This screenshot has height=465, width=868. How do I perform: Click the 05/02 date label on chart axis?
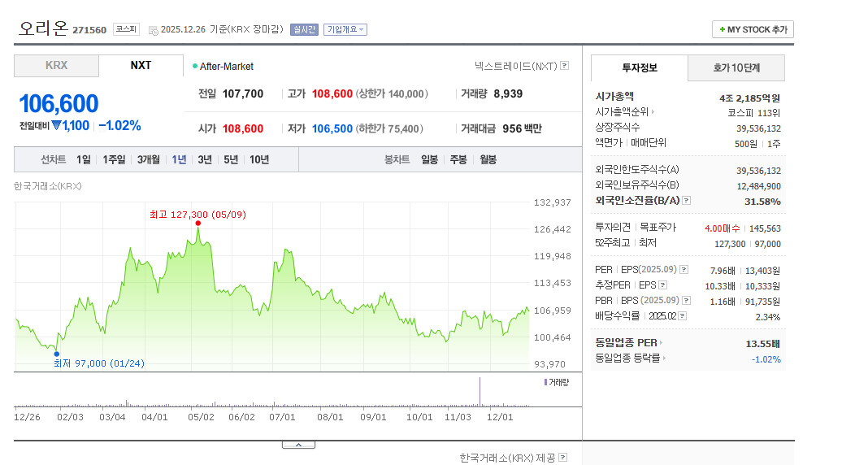pos(201,417)
